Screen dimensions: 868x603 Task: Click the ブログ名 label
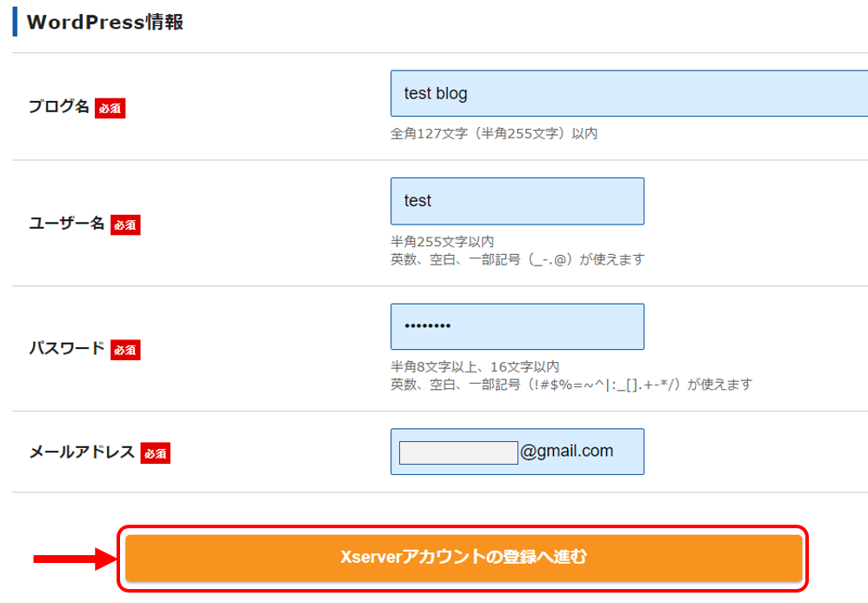58,108
